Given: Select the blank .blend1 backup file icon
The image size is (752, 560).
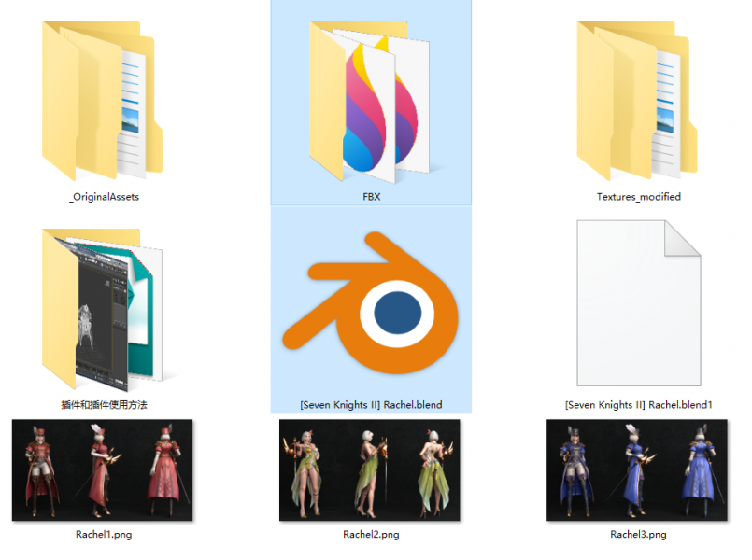Looking at the screenshot, I should point(639,302).
